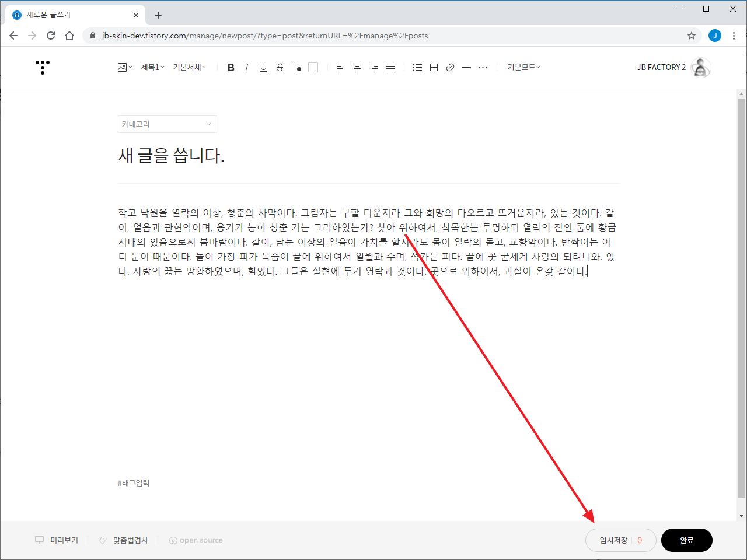Align text center
Image resolution: width=747 pixels, height=560 pixels.
(x=357, y=68)
